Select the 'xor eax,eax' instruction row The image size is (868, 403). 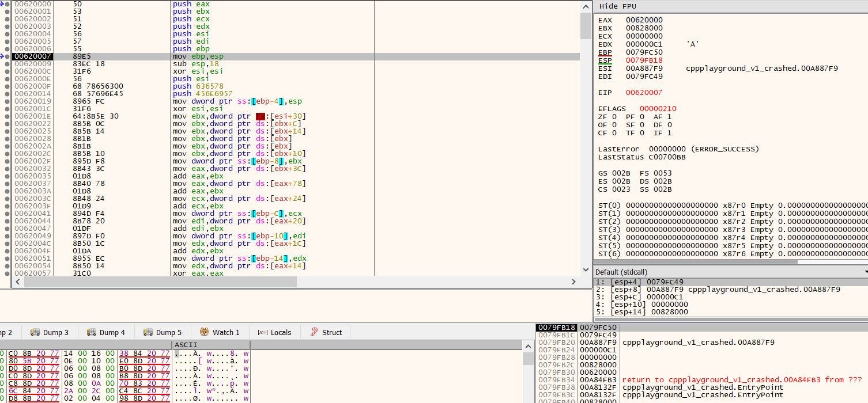[295, 273]
